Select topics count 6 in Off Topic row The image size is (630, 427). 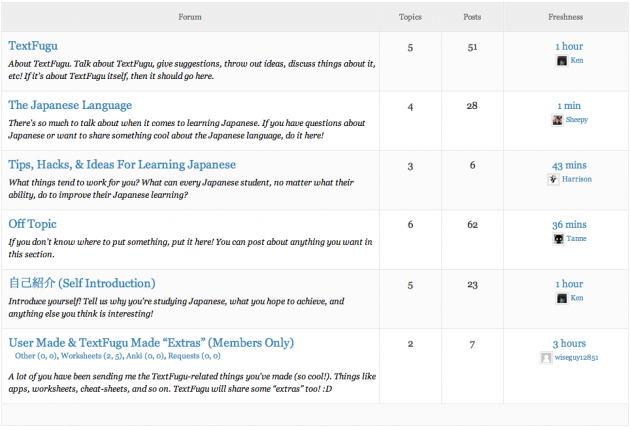click(410, 225)
